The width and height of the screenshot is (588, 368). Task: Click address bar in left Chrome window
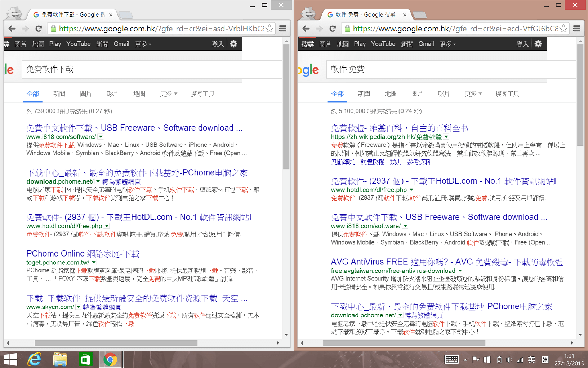pyautogui.click(x=161, y=29)
